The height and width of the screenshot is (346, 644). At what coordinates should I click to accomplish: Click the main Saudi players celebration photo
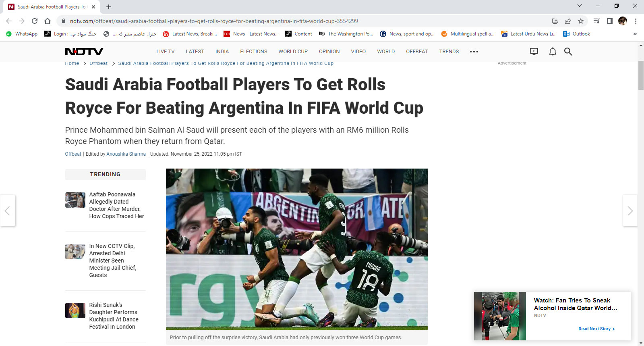pos(297,249)
